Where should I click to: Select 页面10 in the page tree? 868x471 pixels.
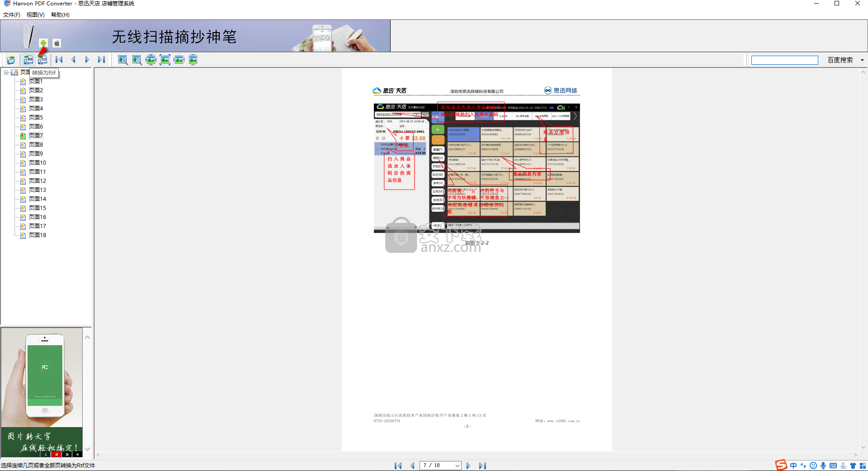(x=37, y=163)
